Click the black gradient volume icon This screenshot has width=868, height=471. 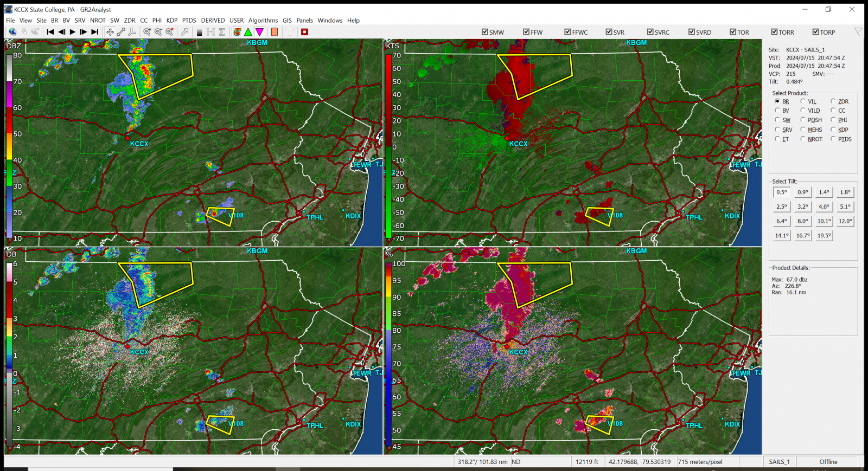(200, 32)
